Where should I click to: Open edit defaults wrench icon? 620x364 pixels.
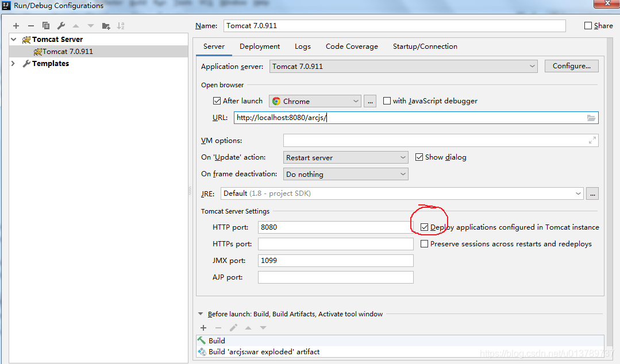[61, 26]
